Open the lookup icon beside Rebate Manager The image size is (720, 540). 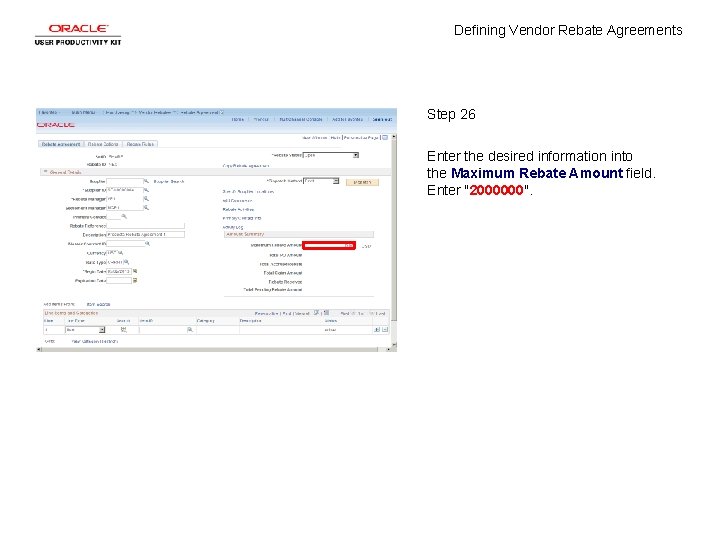[146, 199]
